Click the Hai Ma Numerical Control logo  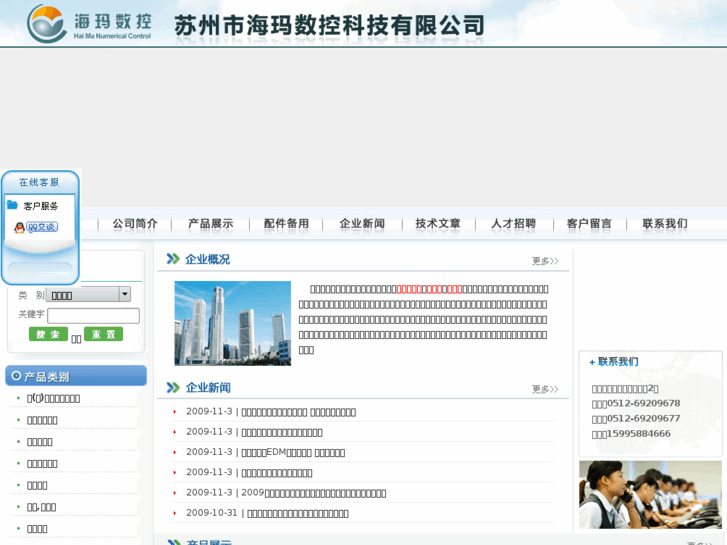(x=89, y=24)
